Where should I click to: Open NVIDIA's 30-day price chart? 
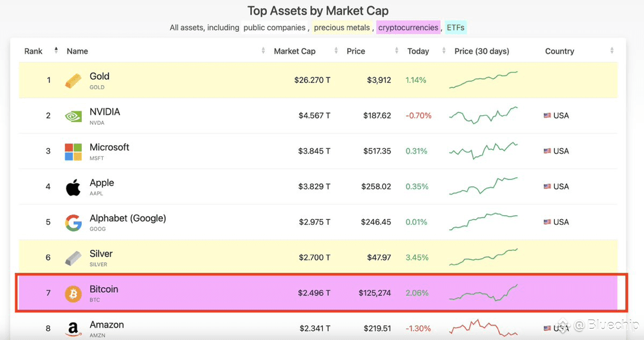(x=483, y=115)
